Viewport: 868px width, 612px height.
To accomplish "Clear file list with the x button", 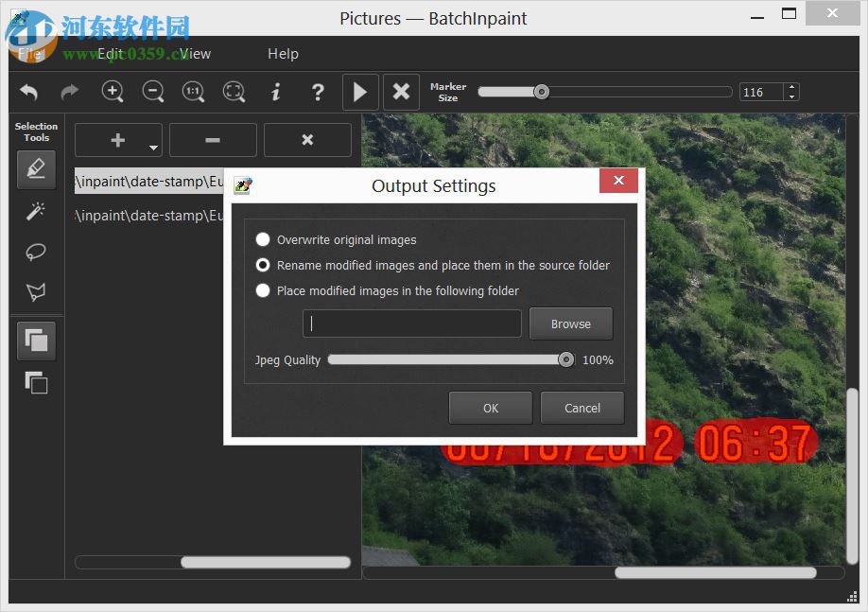I will (307, 140).
